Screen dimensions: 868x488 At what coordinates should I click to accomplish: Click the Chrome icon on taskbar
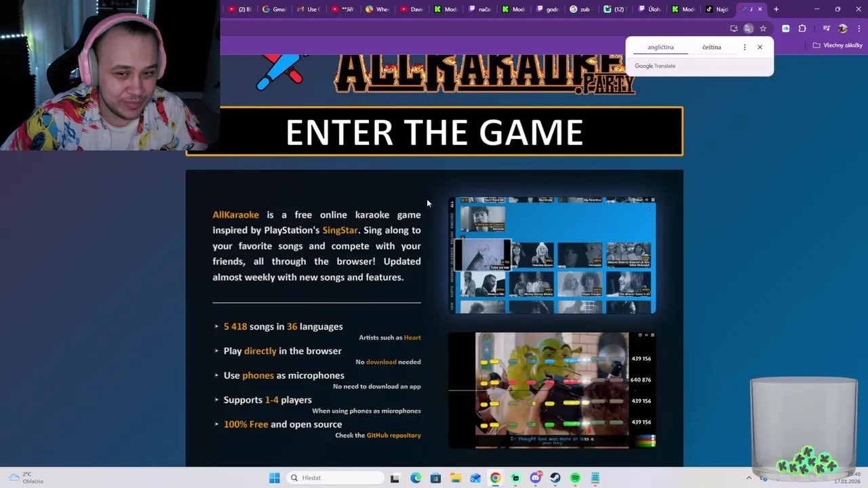(x=496, y=478)
